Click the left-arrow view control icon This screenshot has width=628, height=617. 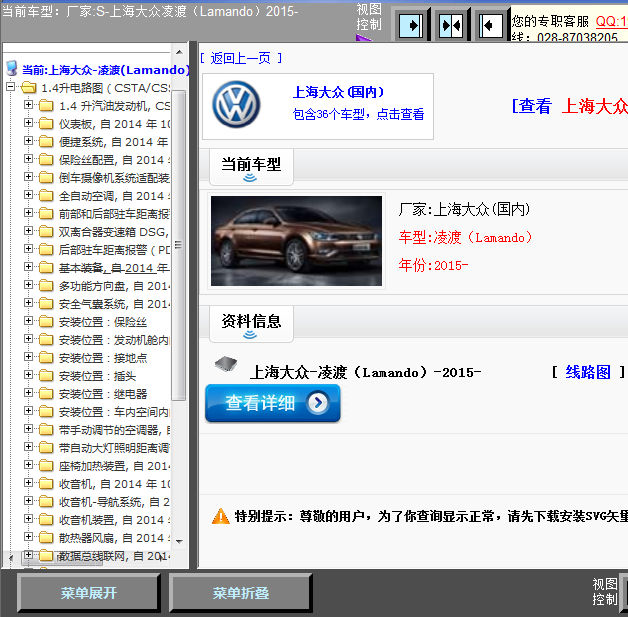(491, 26)
